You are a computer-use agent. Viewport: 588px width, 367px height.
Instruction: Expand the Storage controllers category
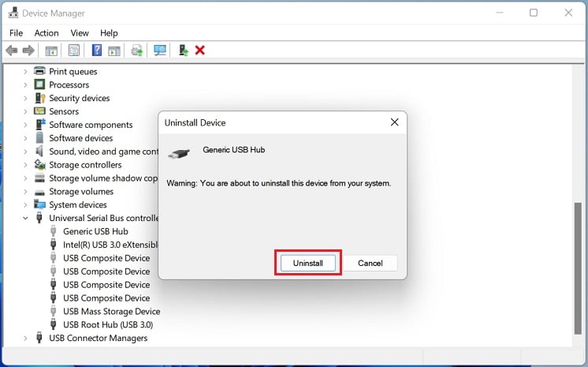coord(25,165)
